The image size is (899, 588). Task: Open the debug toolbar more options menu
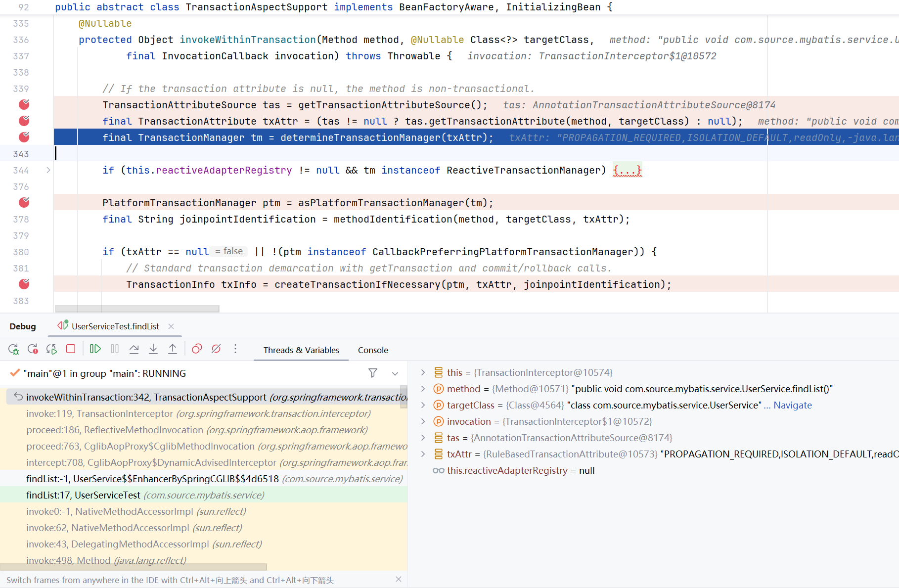[x=235, y=349]
